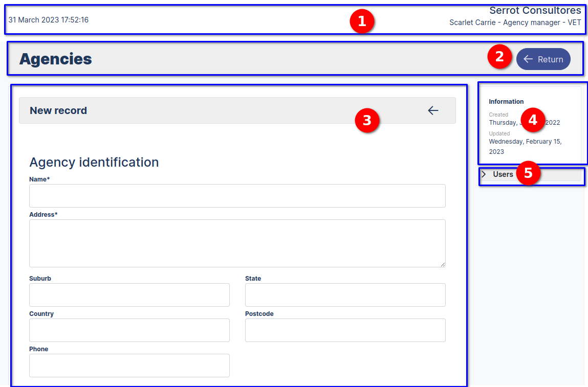Click the Phone input field
Image resolution: width=588 pixels, height=387 pixels.
click(x=129, y=365)
